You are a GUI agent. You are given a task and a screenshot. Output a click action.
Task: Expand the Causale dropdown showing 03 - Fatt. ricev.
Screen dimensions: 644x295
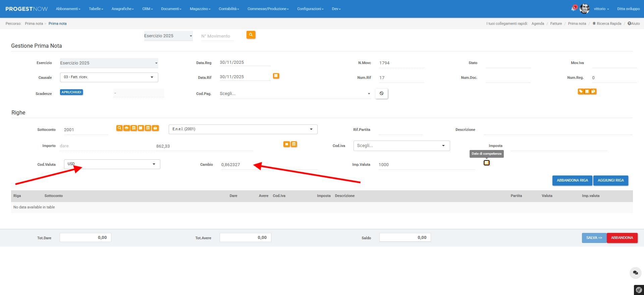point(109,77)
